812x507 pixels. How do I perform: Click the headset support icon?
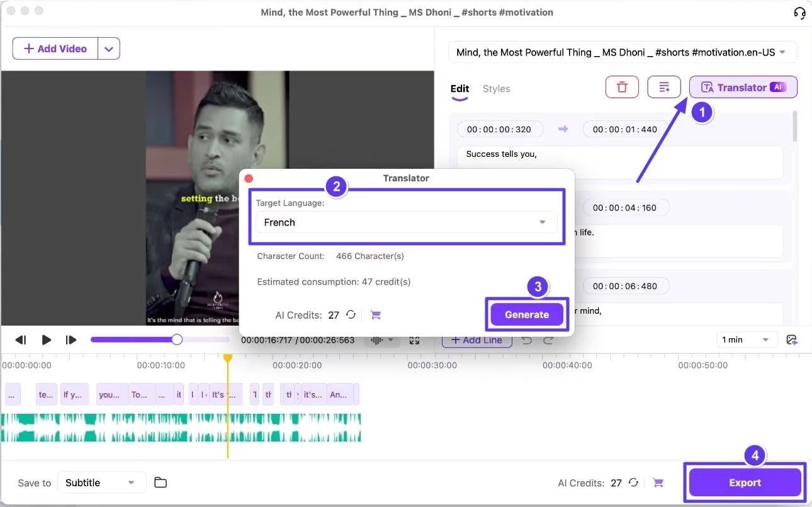[799, 13]
